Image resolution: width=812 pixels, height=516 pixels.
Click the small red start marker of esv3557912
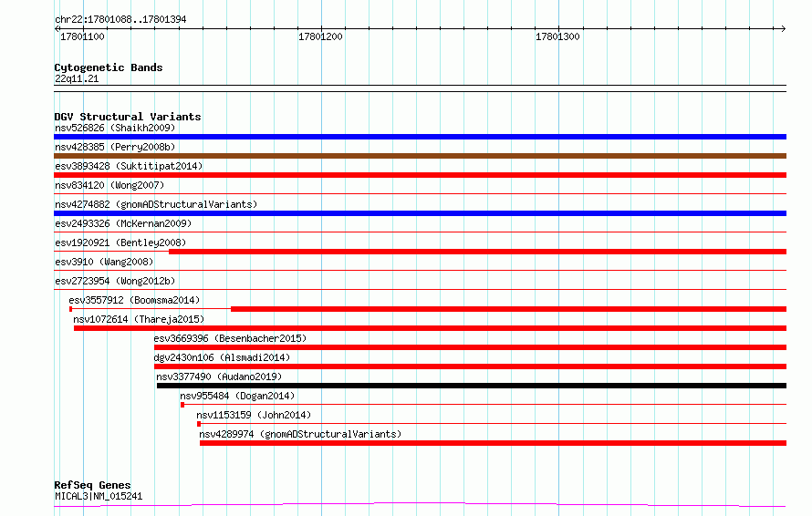[x=70, y=309]
